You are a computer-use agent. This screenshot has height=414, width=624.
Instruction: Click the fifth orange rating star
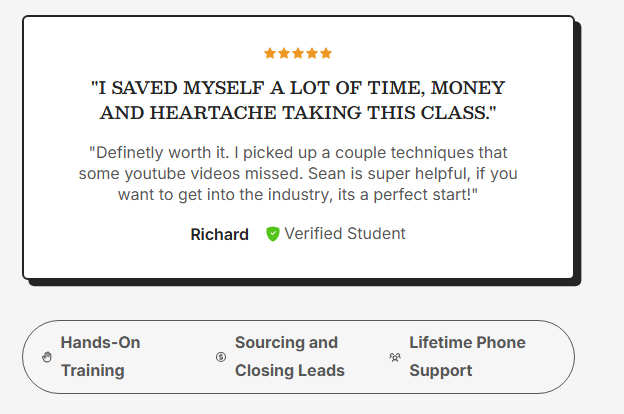click(x=326, y=53)
